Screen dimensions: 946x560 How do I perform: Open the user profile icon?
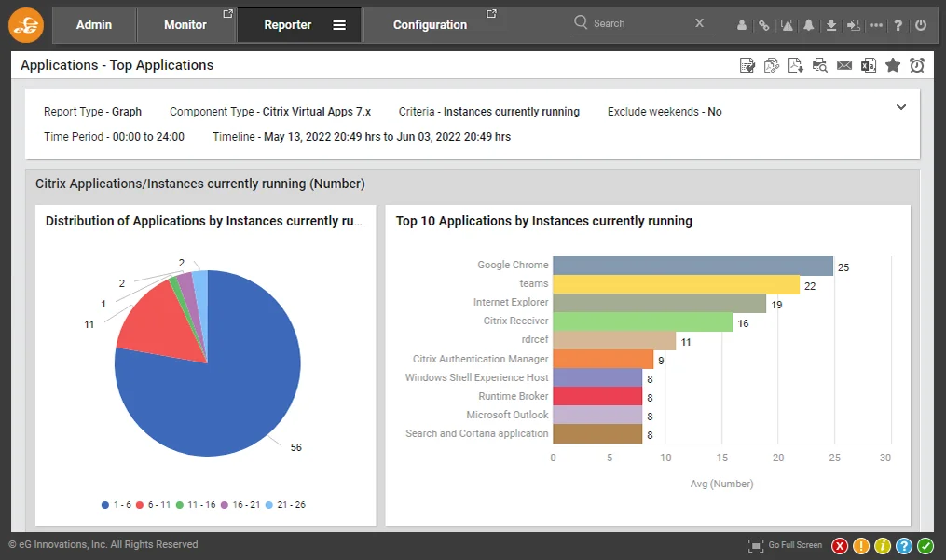(742, 25)
